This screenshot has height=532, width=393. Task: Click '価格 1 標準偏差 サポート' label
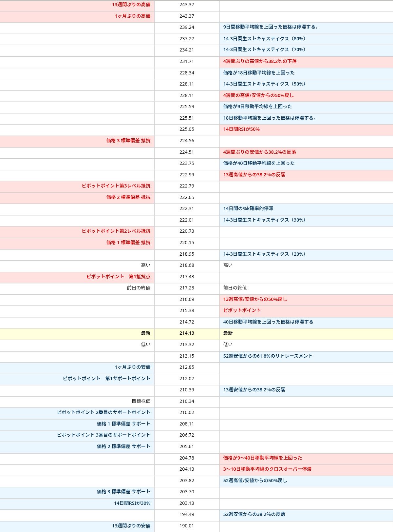coord(123,424)
